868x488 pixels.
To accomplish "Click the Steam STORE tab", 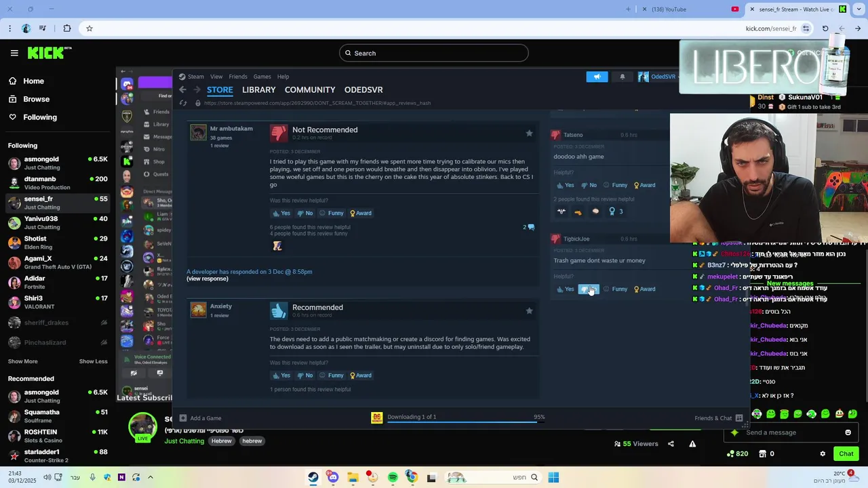I will tap(220, 89).
